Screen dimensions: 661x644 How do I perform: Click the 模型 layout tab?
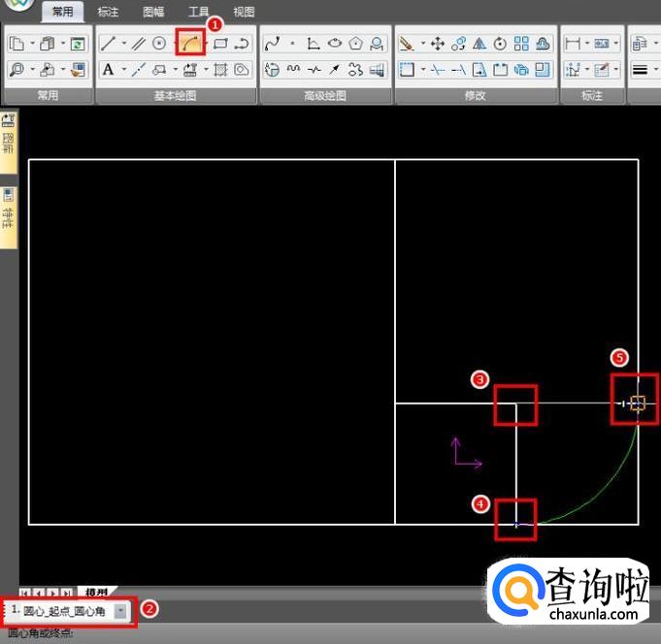click(x=96, y=592)
